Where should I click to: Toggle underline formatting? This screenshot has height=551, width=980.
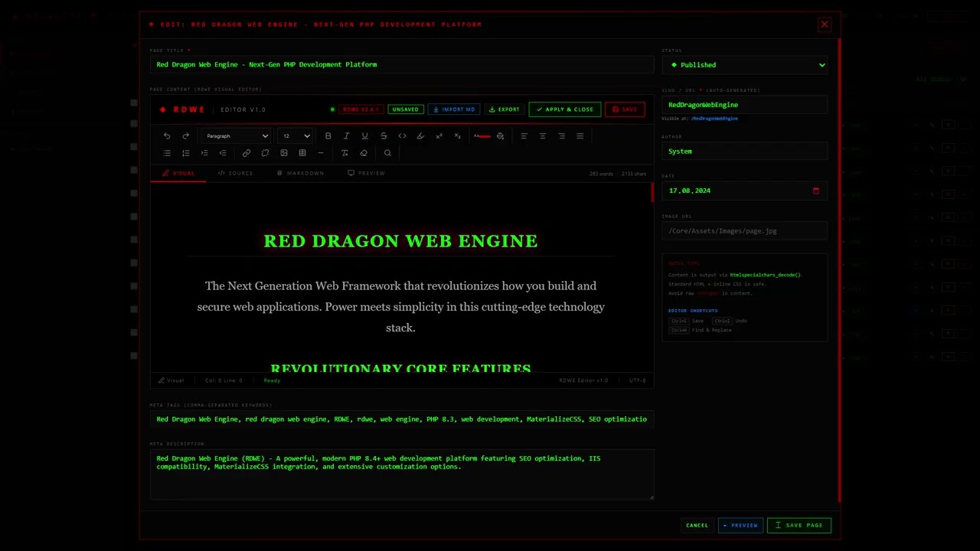point(364,136)
